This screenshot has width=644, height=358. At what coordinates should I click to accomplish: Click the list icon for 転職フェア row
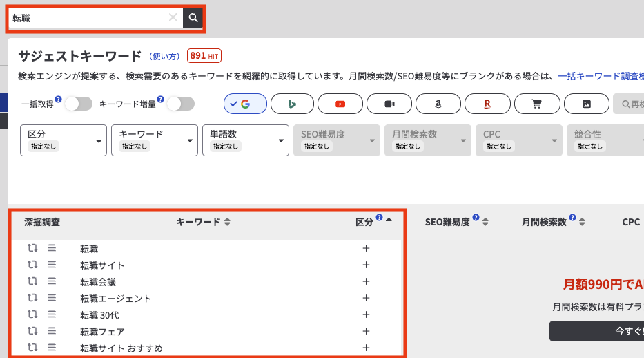[52, 331]
